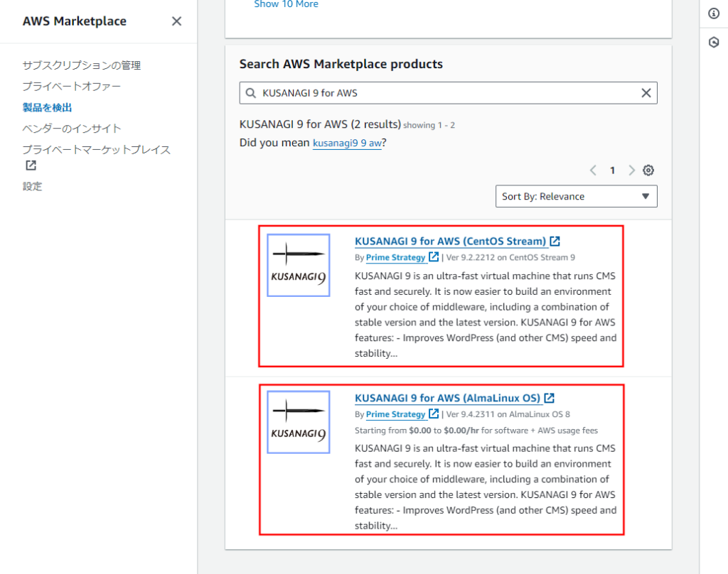Screen dimensions: 728x574
Task: Open pagination preferences gear icon
Action: pos(648,170)
